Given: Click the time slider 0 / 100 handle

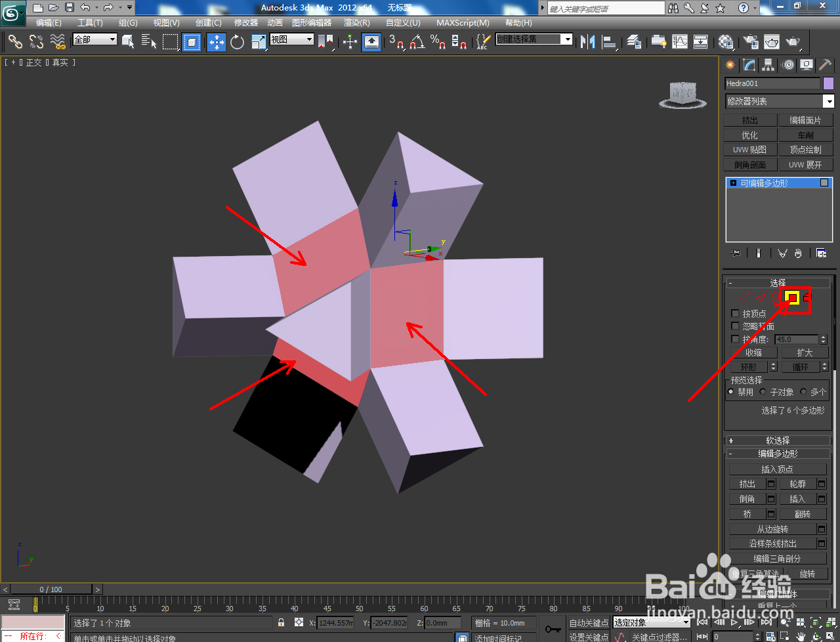Looking at the screenshot, I should 51,589.
